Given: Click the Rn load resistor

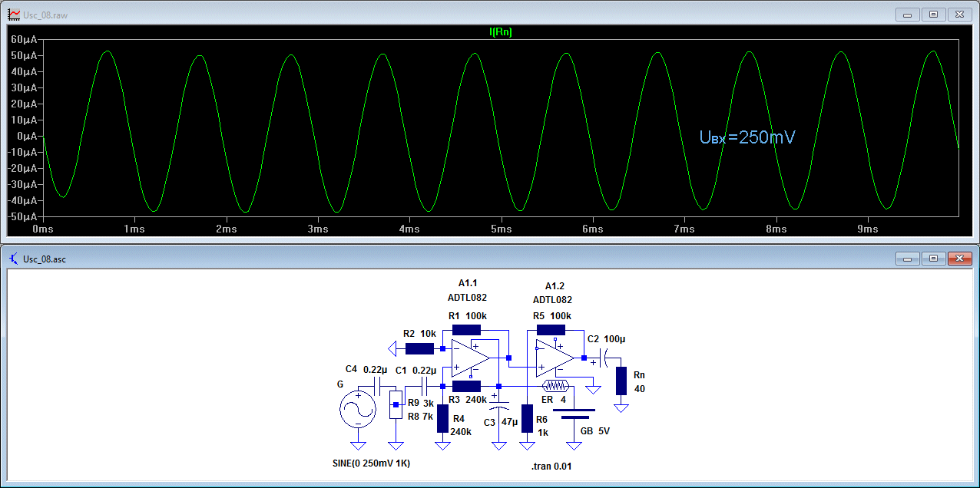Looking at the screenshot, I should pos(621,381).
